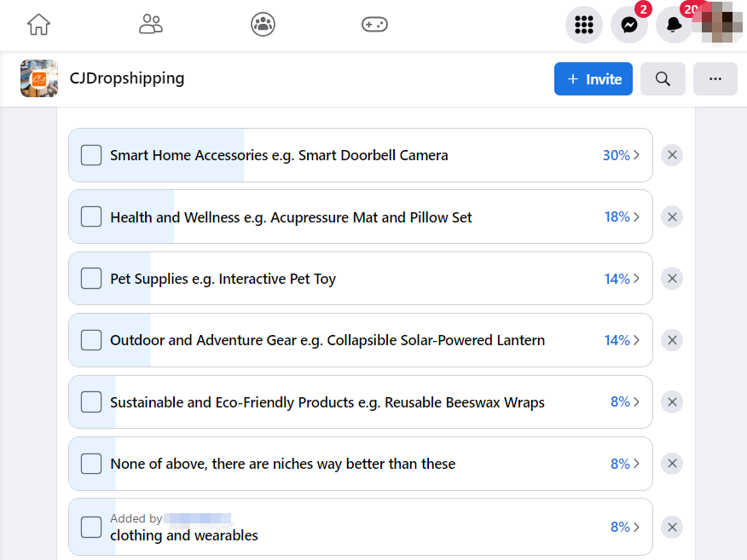The width and height of the screenshot is (747, 560).
Task: Select the clothing and wearables checkbox
Action: click(x=91, y=527)
